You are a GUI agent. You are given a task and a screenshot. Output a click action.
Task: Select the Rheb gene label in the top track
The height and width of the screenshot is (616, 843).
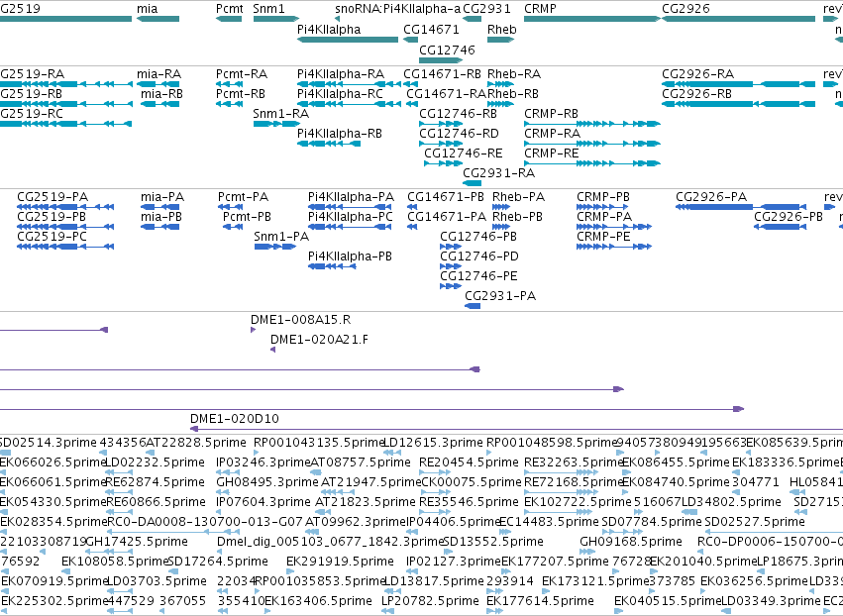[x=501, y=29]
